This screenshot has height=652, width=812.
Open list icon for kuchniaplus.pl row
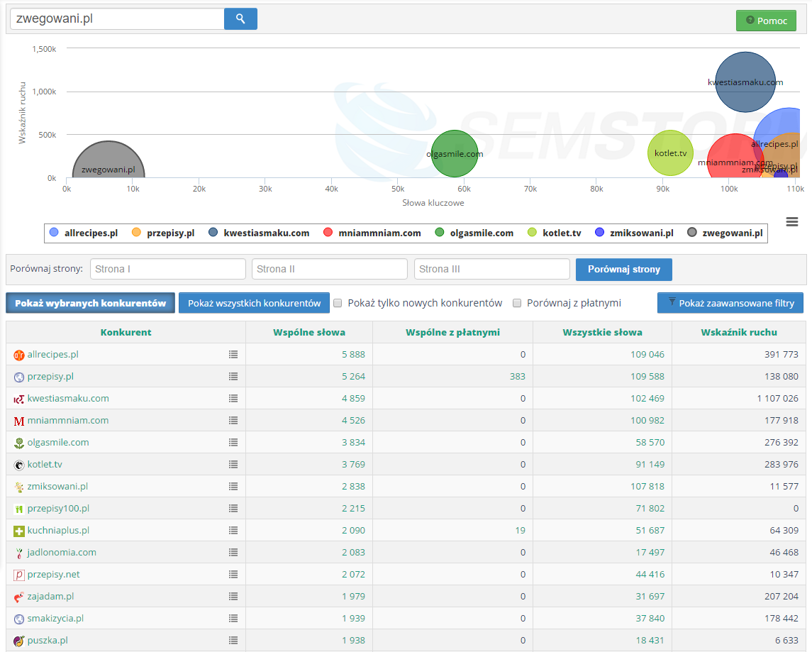[x=233, y=530]
